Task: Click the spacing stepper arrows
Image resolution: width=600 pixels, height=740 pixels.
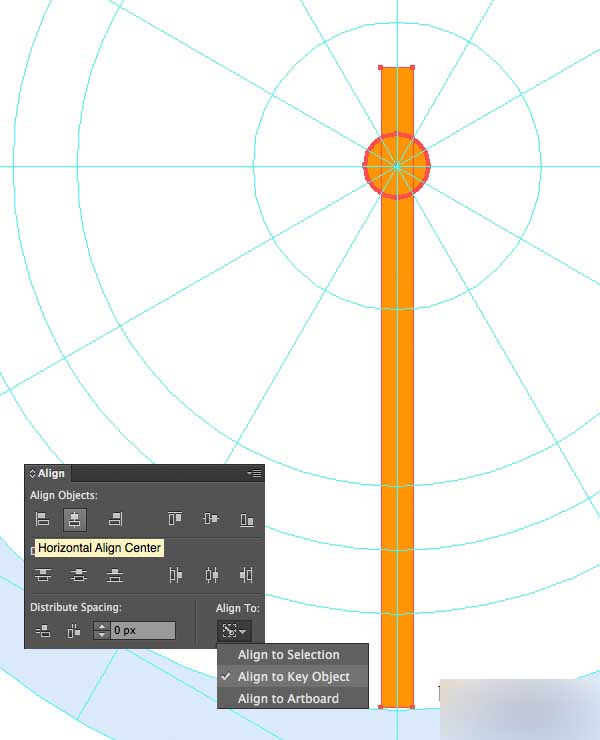Action: [x=101, y=631]
